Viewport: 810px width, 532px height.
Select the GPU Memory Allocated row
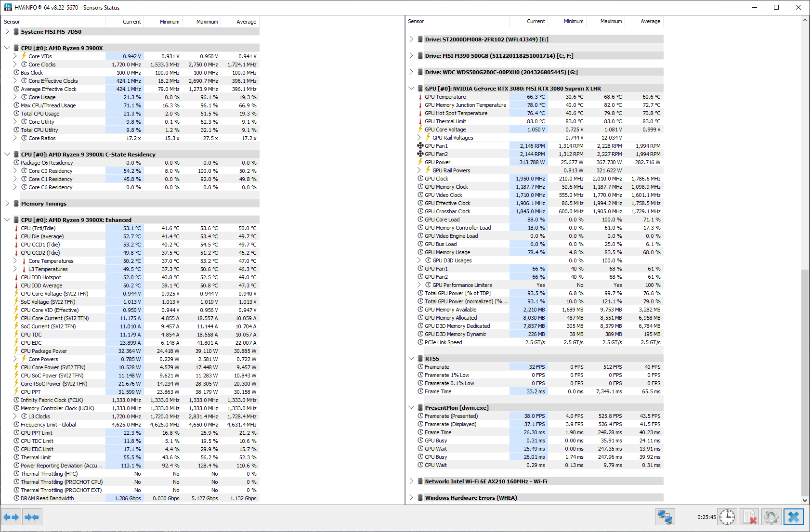pos(540,318)
